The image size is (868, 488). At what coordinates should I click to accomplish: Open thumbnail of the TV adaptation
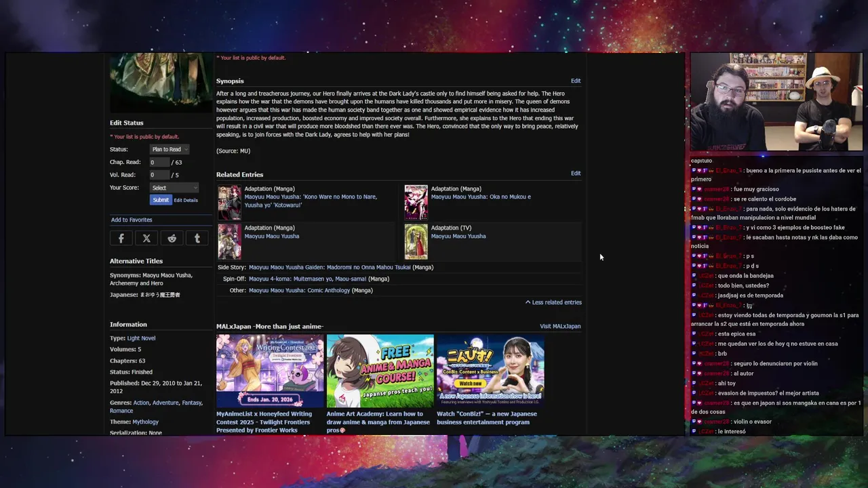click(416, 241)
